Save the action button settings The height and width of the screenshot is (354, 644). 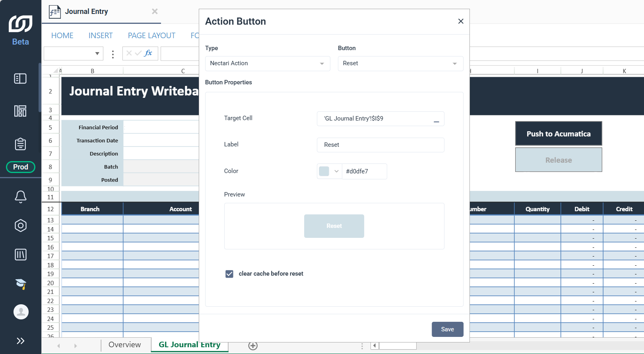[447, 329]
